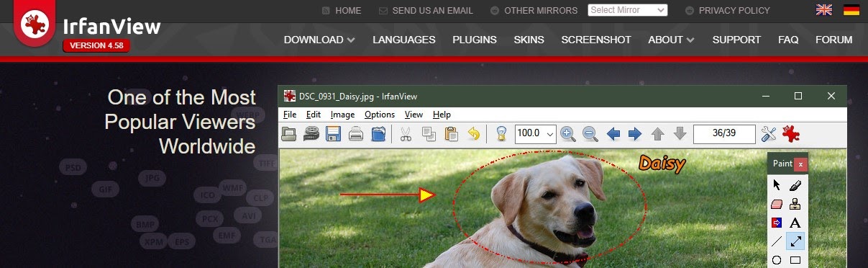The width and height of the screenshot is (868, 268).
Task: Click the Zoom In magnifier icon
Action: 568,134
